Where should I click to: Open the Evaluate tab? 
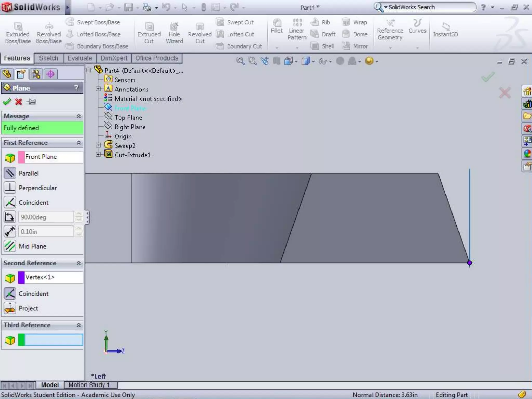coord(79,58)
